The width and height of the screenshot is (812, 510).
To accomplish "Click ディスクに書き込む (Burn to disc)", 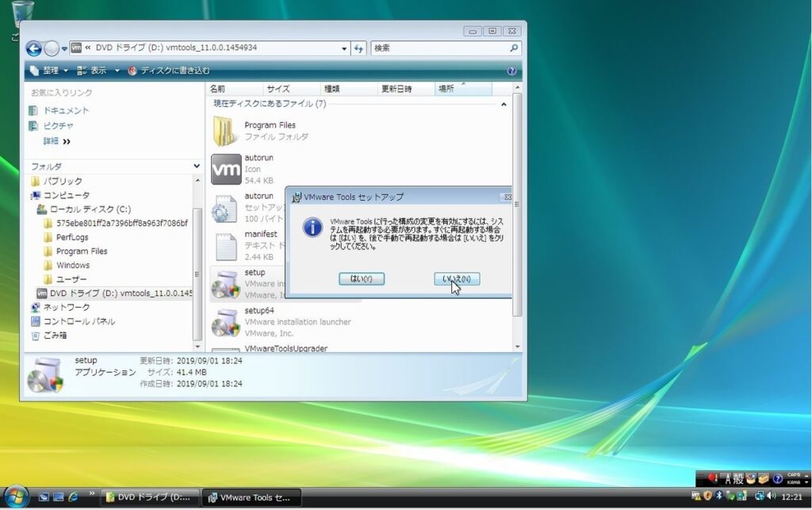I will tap(169, 71).
